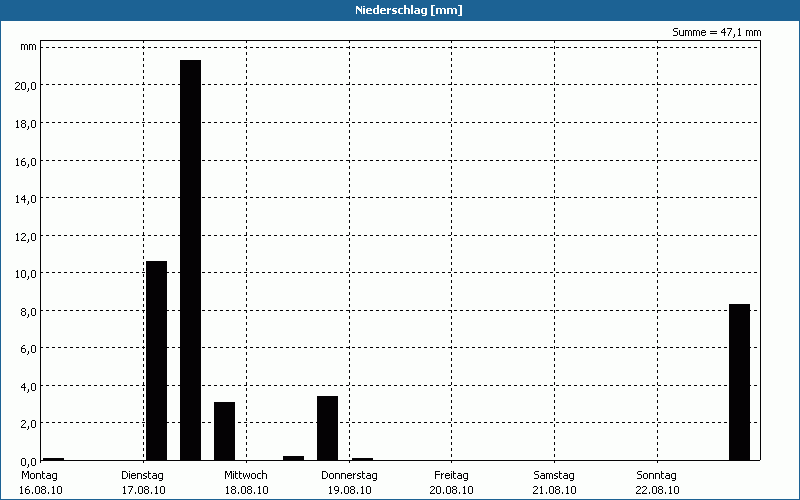
Task: Click the Mittwoch axis label
Action: (x=246, y=476)
